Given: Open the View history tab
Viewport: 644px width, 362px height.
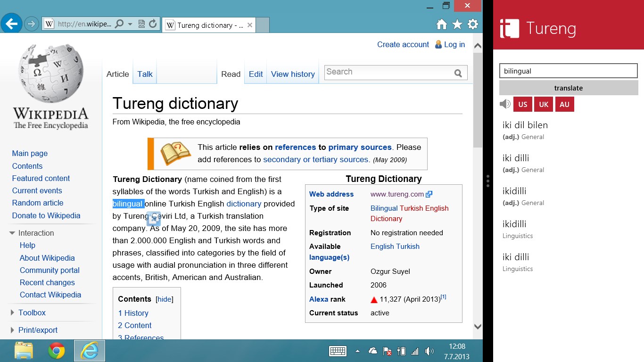Looking at the screenshot, I should [293, 74].
